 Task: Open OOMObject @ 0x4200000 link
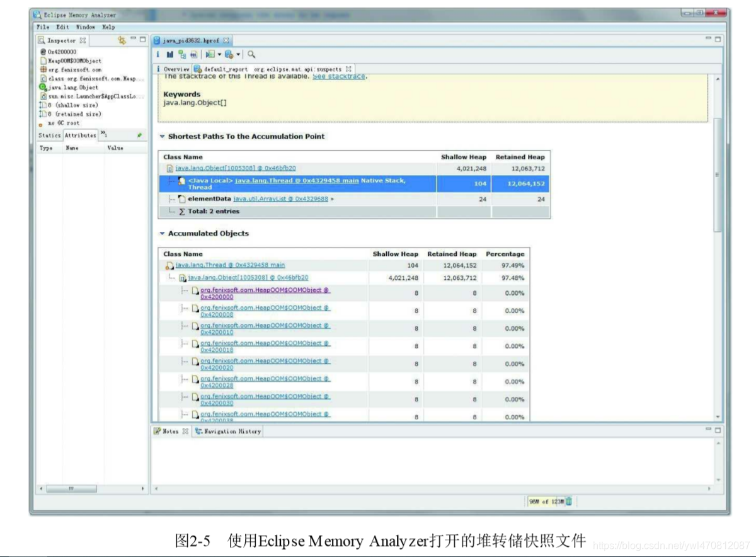[265, 293]
